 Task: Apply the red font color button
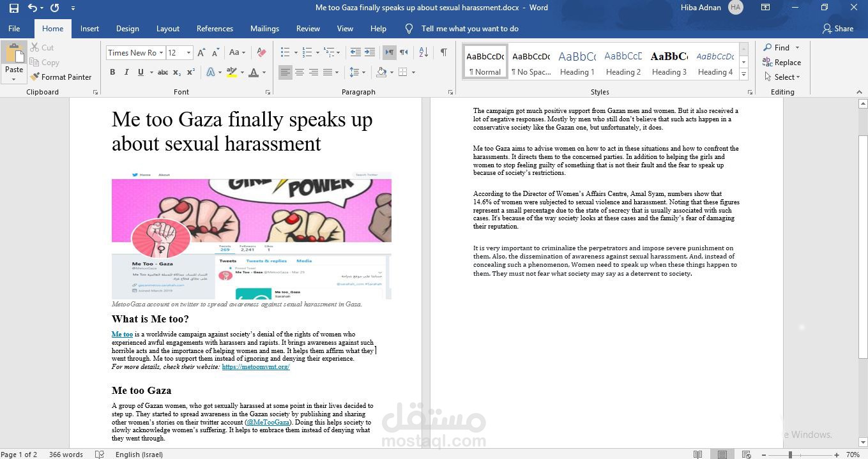click(254, 72)
